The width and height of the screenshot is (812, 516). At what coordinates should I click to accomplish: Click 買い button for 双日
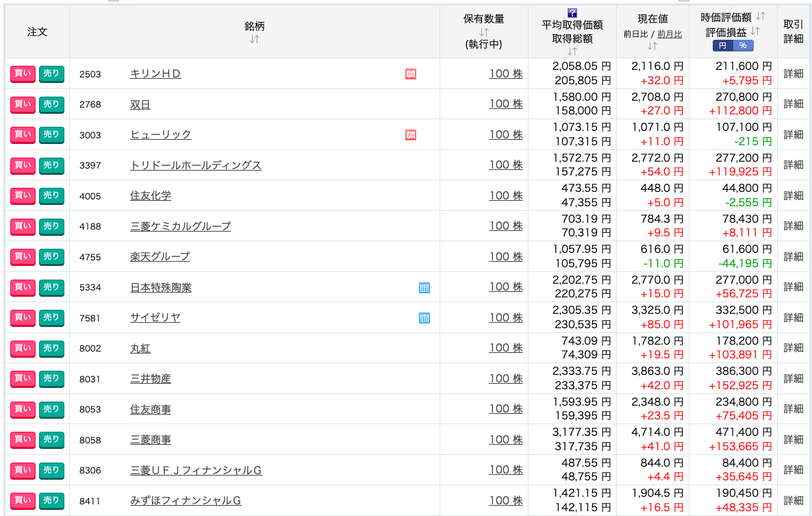click(23, 105)
